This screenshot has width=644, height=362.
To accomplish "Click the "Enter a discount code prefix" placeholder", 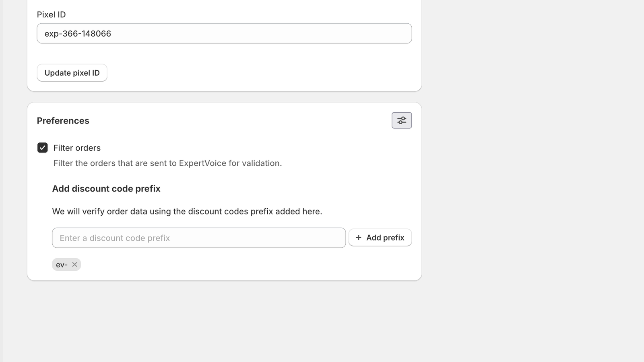I will (x=115, y=238).
